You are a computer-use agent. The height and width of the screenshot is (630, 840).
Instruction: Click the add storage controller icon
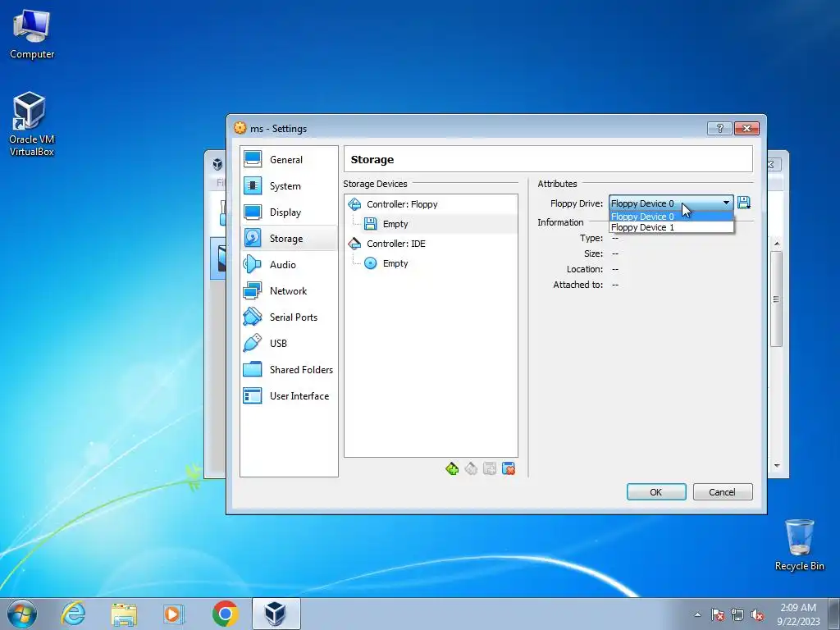click(452, 468)
